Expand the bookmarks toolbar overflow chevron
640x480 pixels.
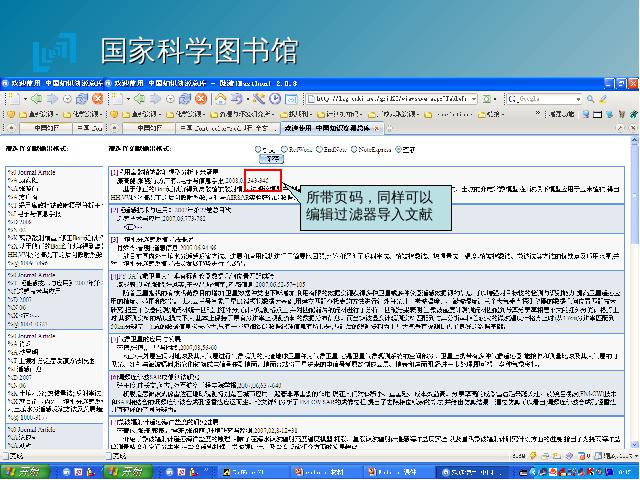coord(538,113)
